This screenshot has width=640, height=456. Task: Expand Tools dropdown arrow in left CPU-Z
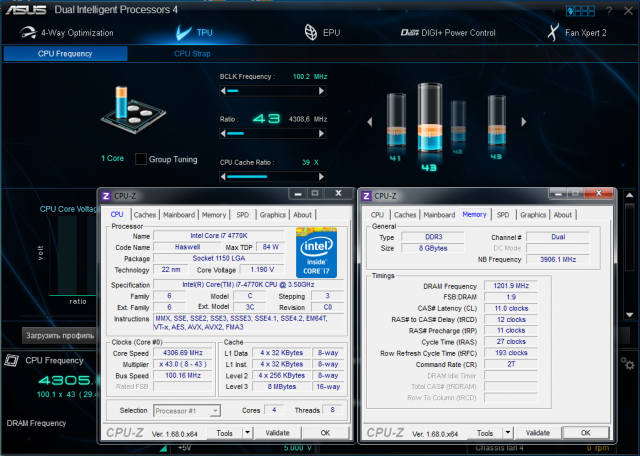coord(247,433)
